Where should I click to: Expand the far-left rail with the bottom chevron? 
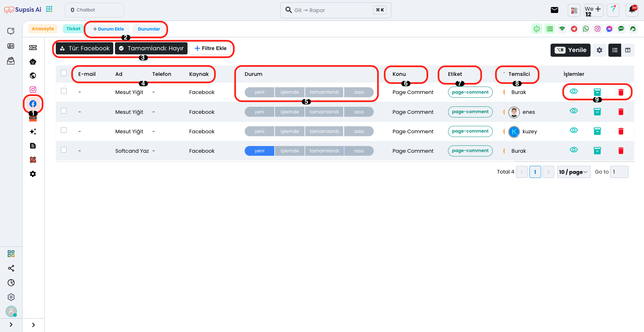point(11,325)
